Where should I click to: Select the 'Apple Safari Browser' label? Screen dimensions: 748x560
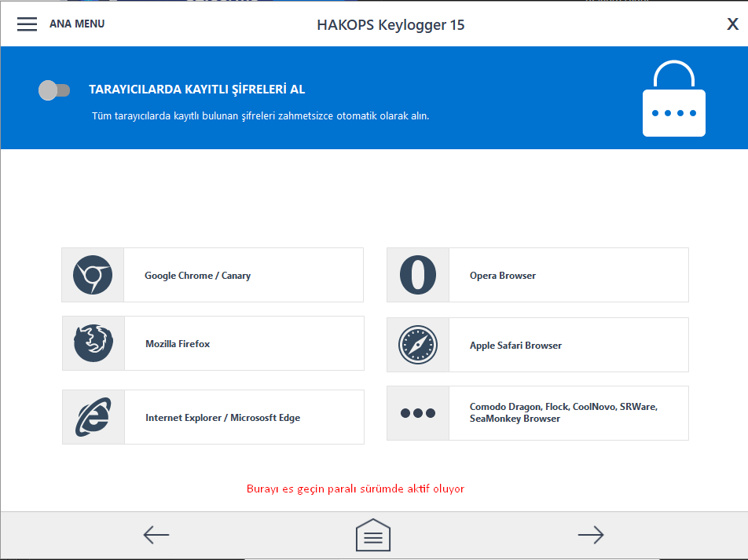pyautogui.click(x=515, y=346)
